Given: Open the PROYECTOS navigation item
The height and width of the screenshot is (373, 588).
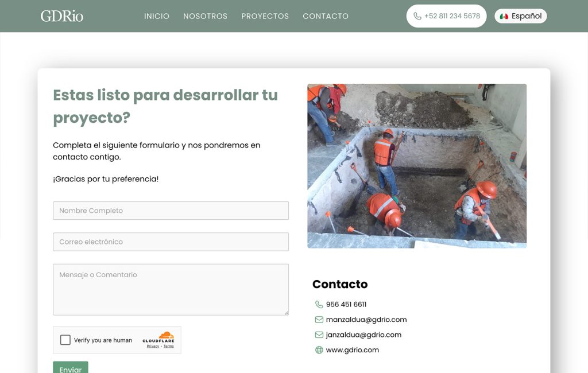Looking at the screenshot, I should [265, 16].
